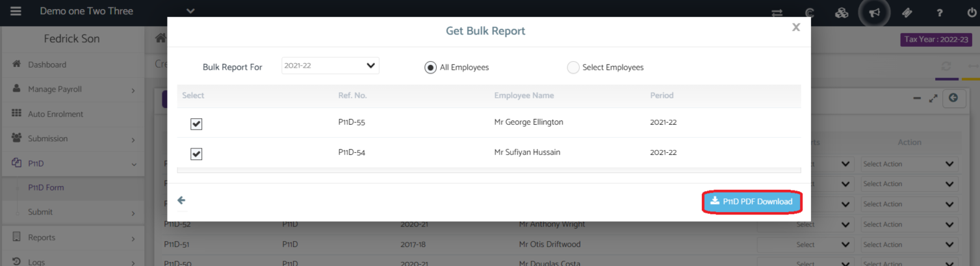Click the currency refresh icon in top bar
The image size is (980, 266).
pyautogui.click(x=809, y=13)
